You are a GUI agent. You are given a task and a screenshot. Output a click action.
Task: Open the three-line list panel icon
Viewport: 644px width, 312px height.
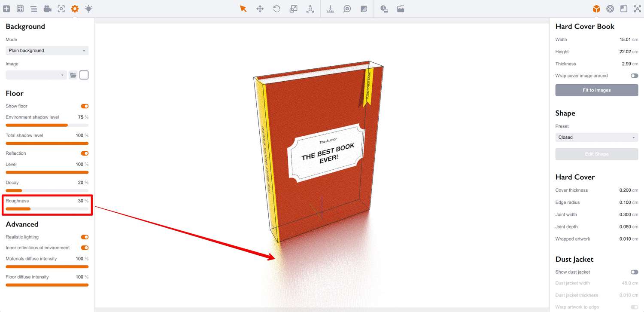point(34,9)
